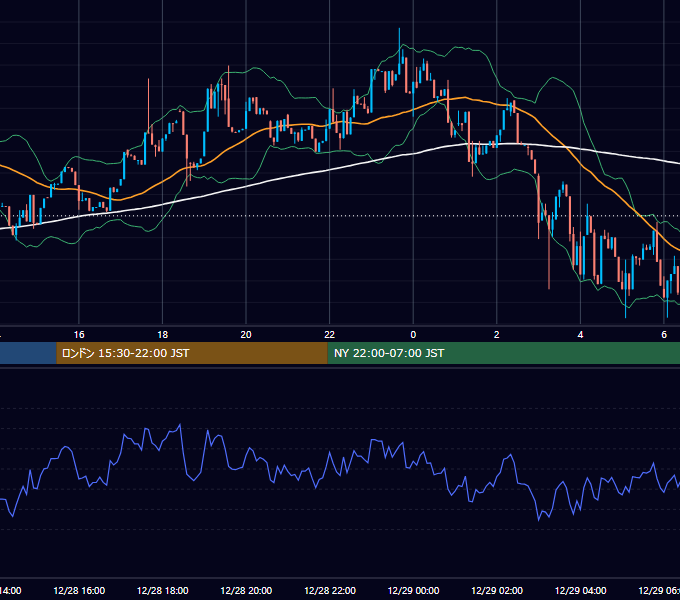Click the blue session bar before ロンドン
The height and width of the screenshot is (600, 680).
(x=28, y=353)
